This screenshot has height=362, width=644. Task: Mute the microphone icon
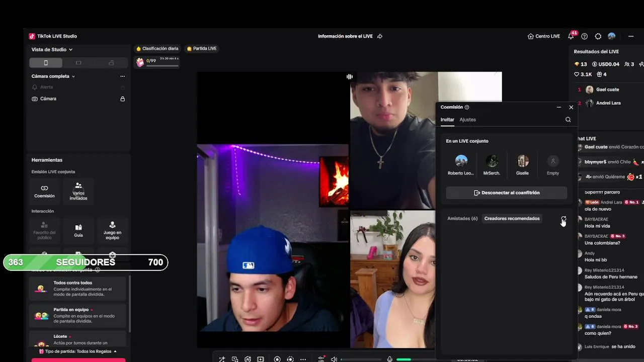[389, 359]
